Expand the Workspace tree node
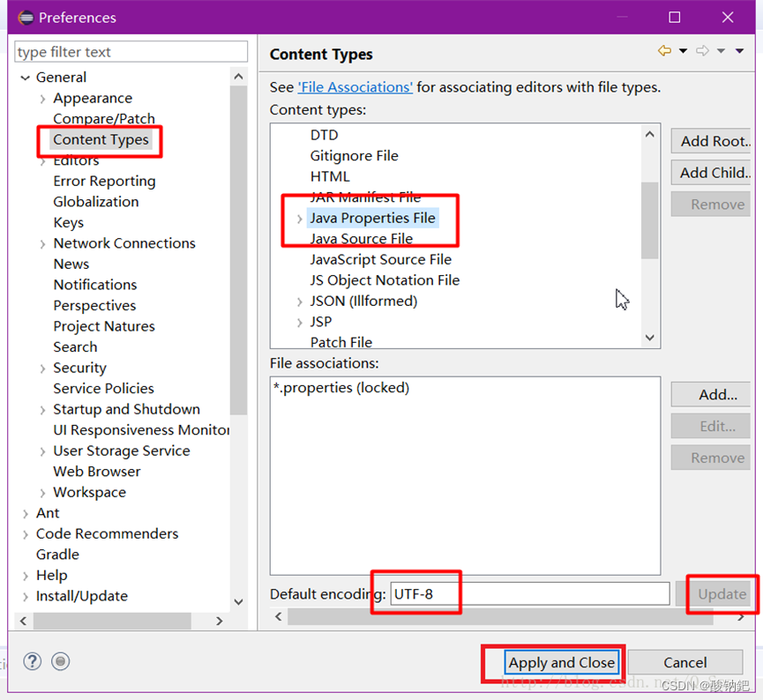Image resolution: width=763 pixels, height=700 pixels. pyautogui.click(x=43, y=493)
